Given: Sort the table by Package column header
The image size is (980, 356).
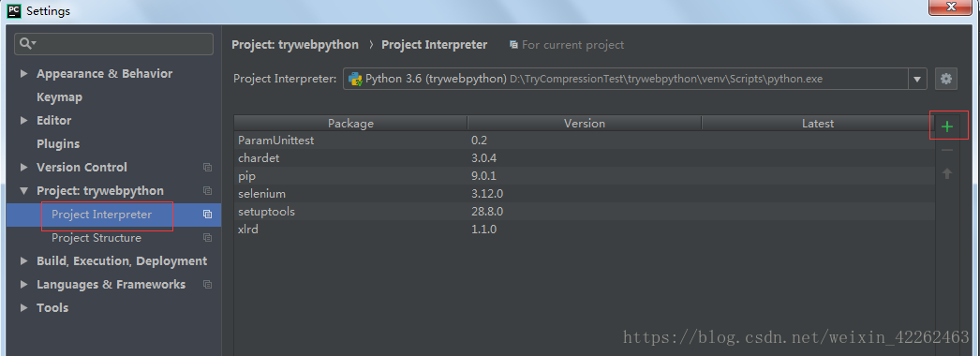Looking at the screenshot, I should pyautogui.click(x=350, y=124).
